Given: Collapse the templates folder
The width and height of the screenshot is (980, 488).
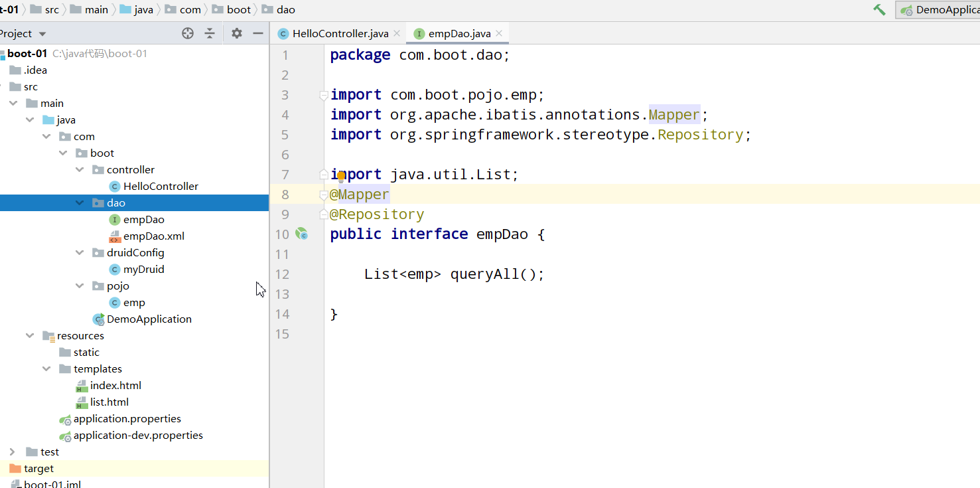Looking at the screenshot, I should 46,368.
